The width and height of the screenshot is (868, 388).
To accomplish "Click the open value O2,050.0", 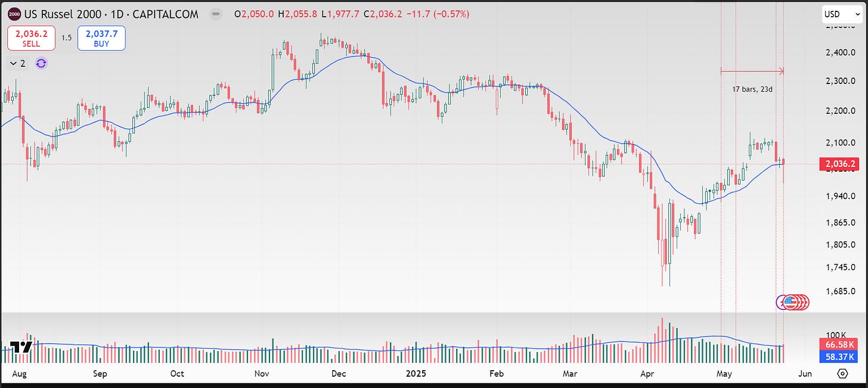I will (253, 14).
